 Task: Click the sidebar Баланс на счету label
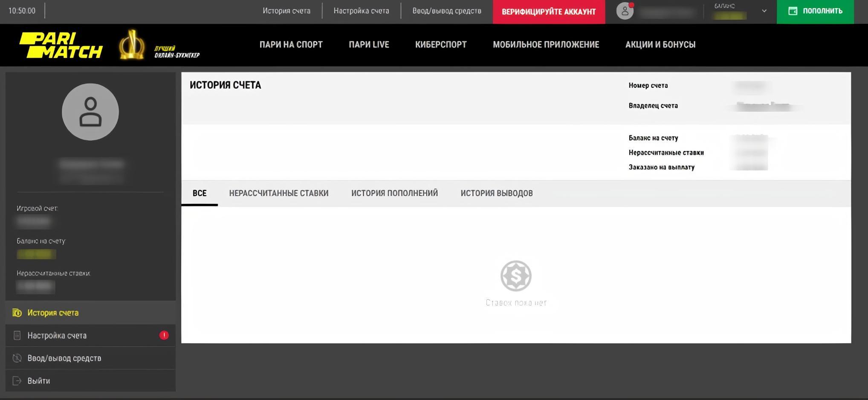41,241
